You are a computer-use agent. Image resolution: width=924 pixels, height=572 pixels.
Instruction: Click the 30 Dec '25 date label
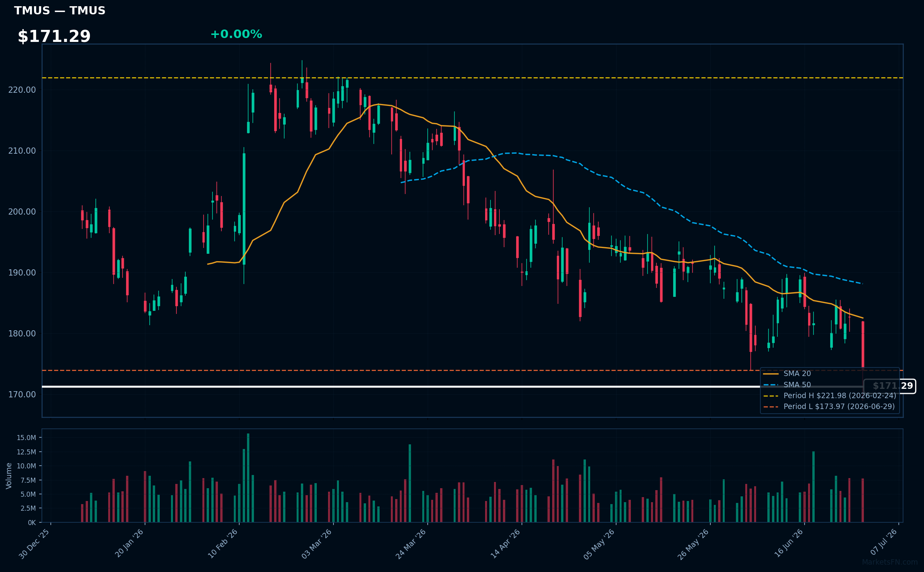[34, 544]
